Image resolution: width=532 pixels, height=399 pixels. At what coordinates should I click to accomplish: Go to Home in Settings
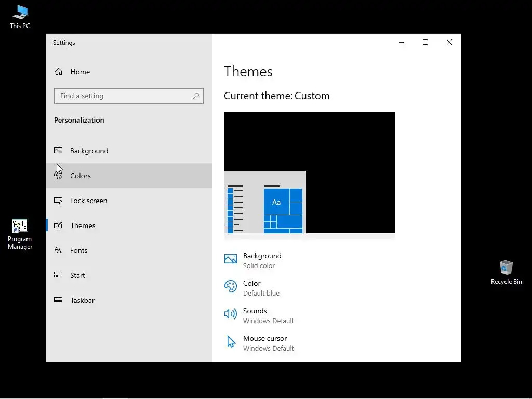coord(129,72)
